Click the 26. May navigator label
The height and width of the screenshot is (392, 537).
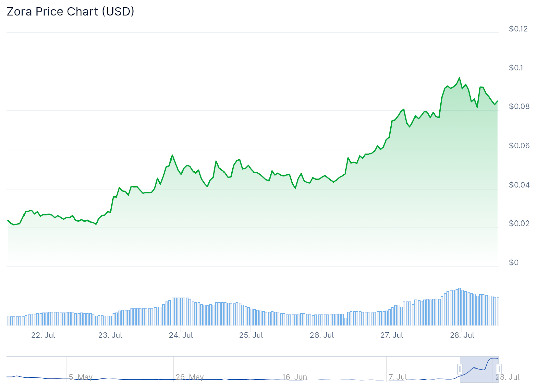[x=190, y=377]
